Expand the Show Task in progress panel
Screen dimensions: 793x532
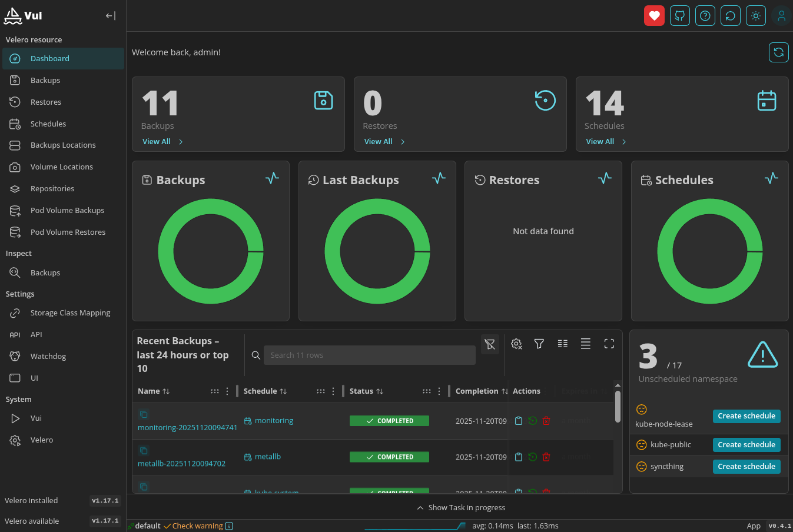click(460, 507)
